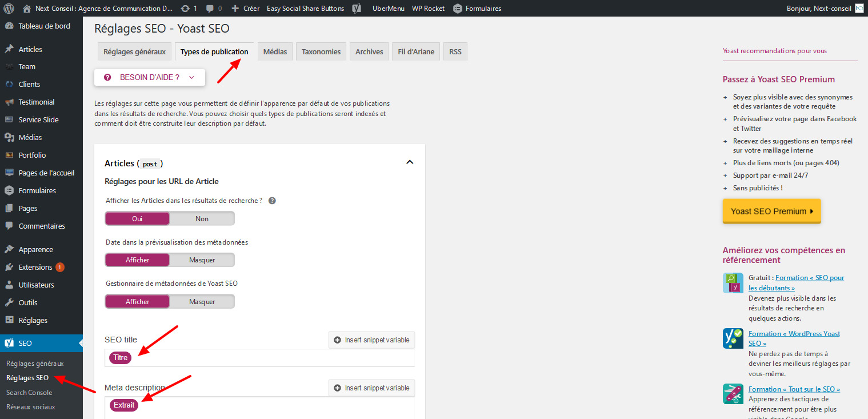The image size is (868, 419).
Task: Click the Formulaires icon in the admin bar
Action: click(x=458, y=9)
